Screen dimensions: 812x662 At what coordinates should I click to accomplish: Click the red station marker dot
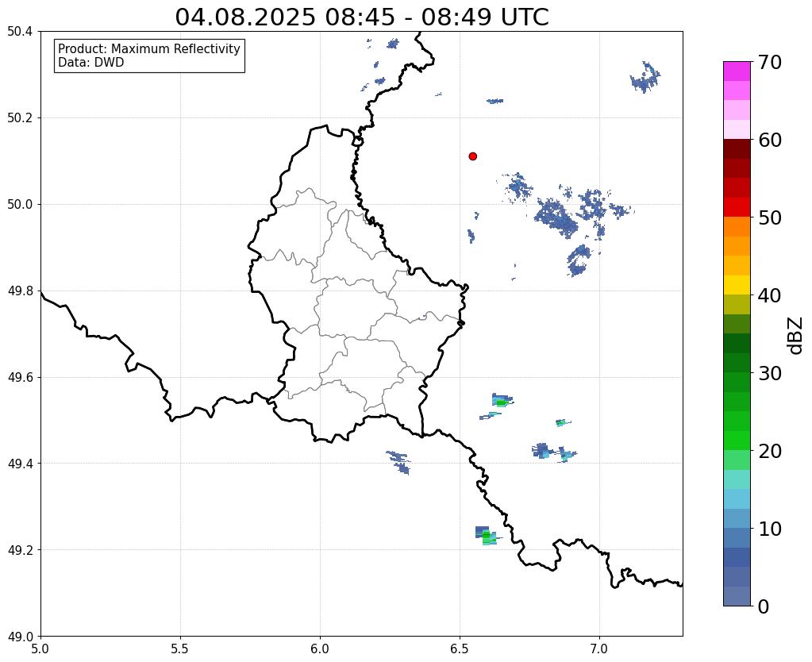pyautogui.click(x=472, y=156)
